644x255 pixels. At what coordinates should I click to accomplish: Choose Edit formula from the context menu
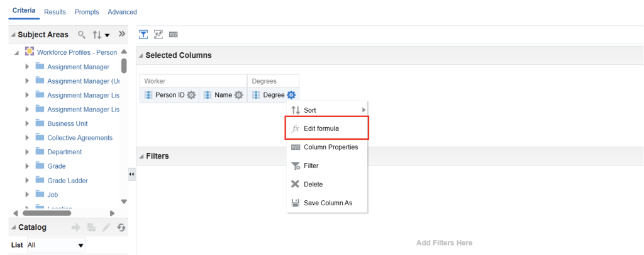(321, 128)
